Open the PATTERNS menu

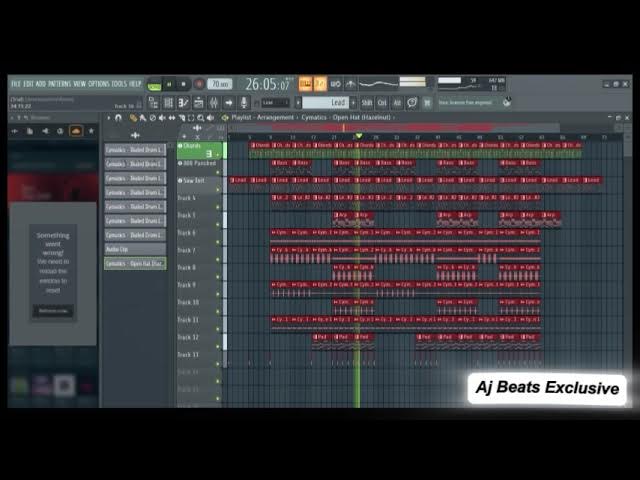(x=60, y=84)
